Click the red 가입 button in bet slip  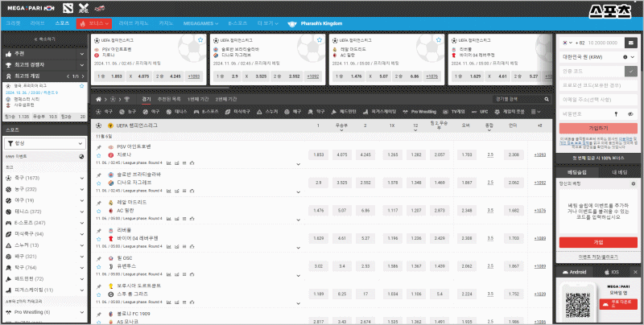pyautogui.click(x=598, y=242)
